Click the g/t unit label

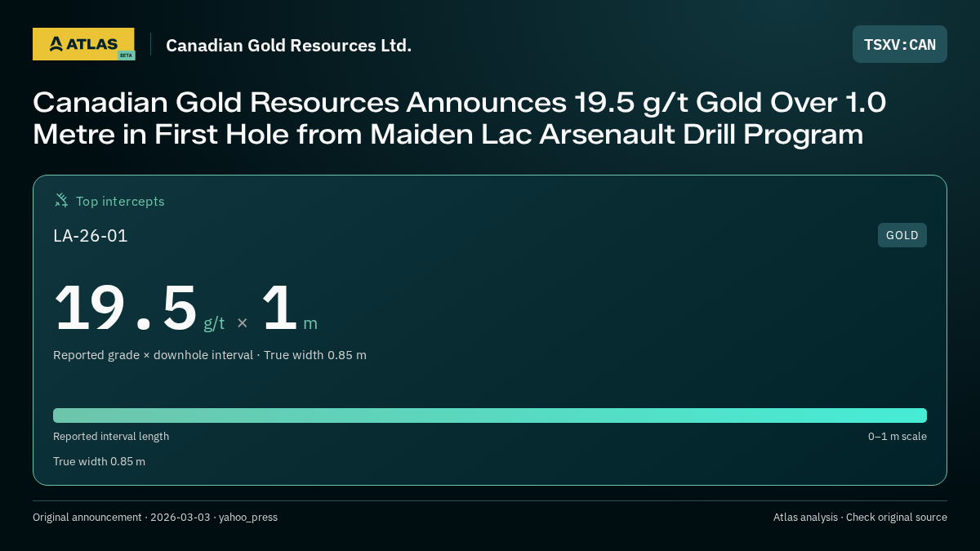(214, 323)
